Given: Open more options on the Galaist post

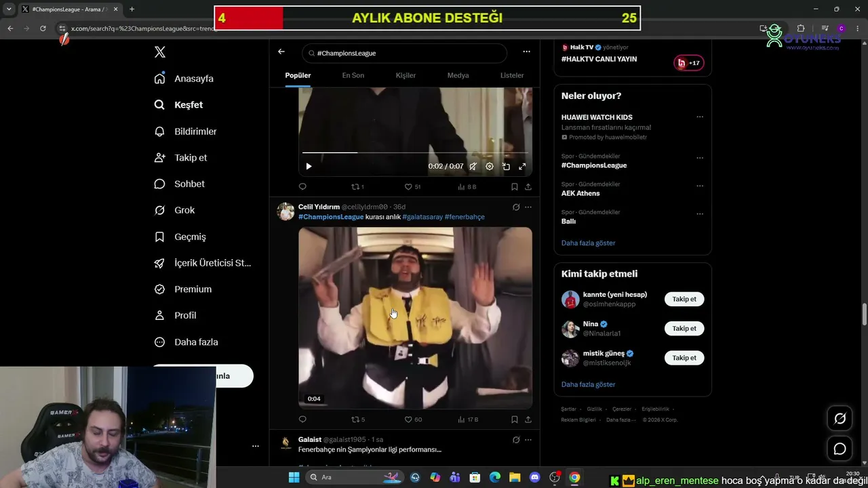Looking at the screenshot, I should point(528,440).
